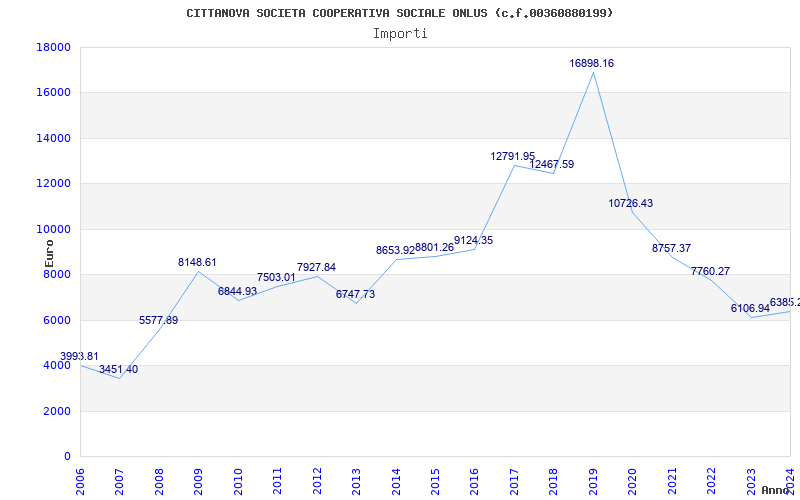The image size is (800, 500).
Task: Click the 2010 year label on x-axis
Action: click(238, 481)
